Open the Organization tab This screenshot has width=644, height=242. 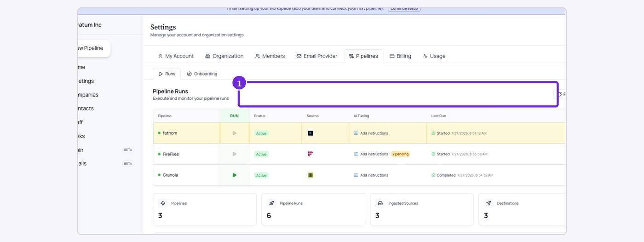[x=224, y=56]
